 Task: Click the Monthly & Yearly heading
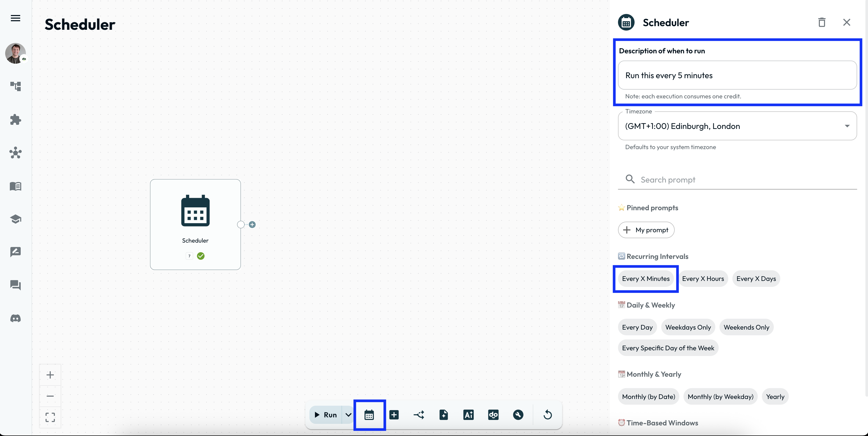654,374
